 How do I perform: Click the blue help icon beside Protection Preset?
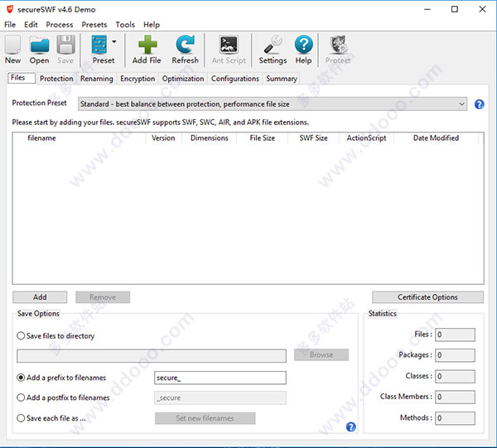coord(479,104)
